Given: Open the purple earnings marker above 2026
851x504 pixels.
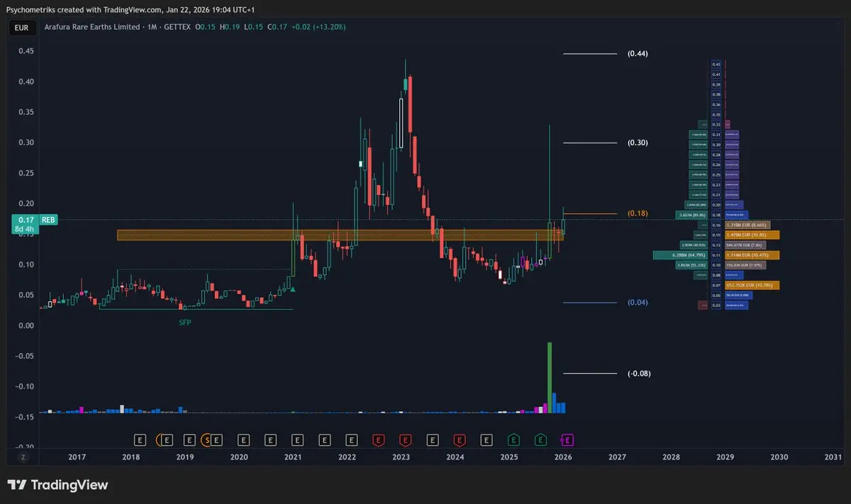Looking at the screenshot, I should [x=568, y=440].
